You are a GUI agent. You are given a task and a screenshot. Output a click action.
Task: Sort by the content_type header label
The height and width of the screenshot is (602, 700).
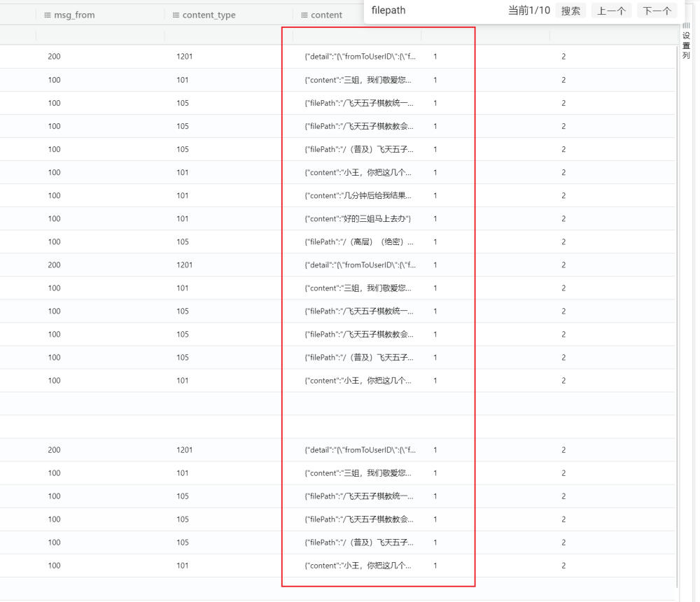click(x=209, y=15)
